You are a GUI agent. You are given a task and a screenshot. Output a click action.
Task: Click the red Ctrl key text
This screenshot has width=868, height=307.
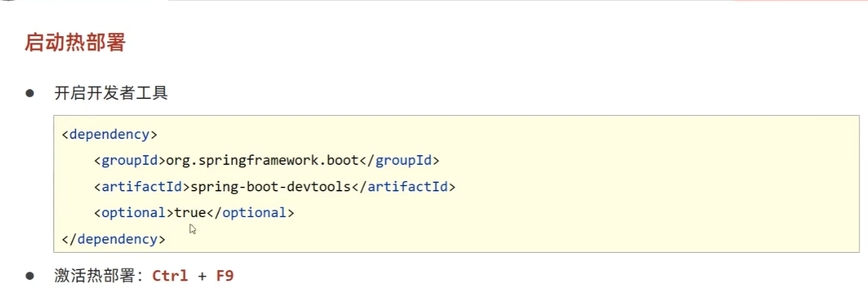coord(170,276)
